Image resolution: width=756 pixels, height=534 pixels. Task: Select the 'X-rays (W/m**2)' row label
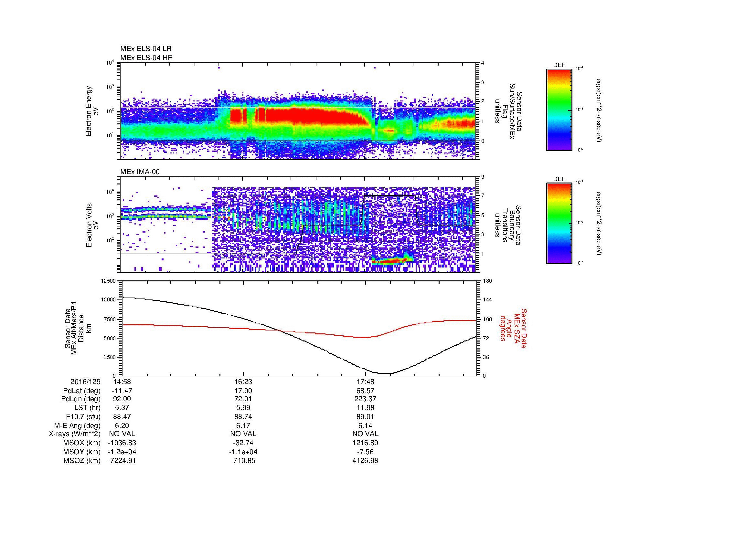[x=74, y=434]
